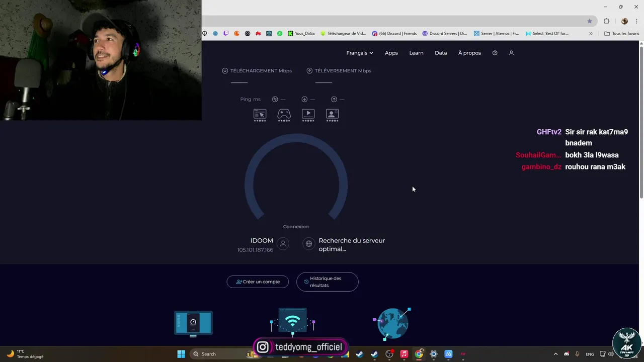Open Historique des résultats
644x362 pixels.
coord(328,282)
